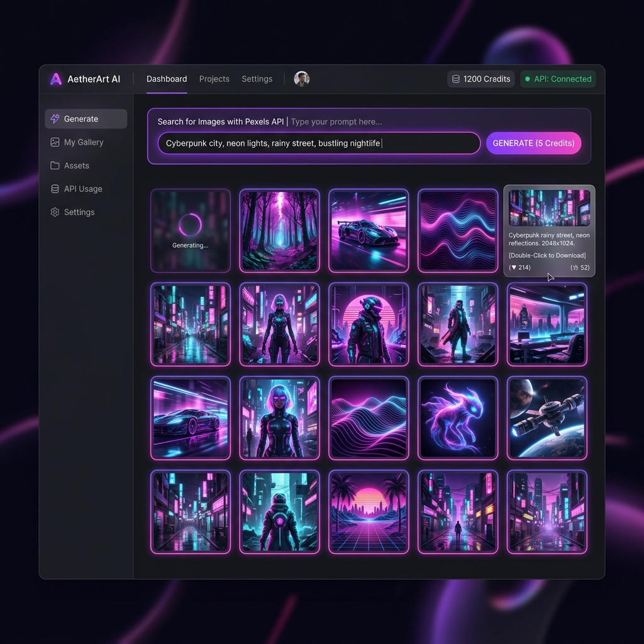Image resolution: width=644 pixels, height=644 pixels.
Task: Click the tooltip description Cyberpunk rainy street text
Action: (549, 239)
